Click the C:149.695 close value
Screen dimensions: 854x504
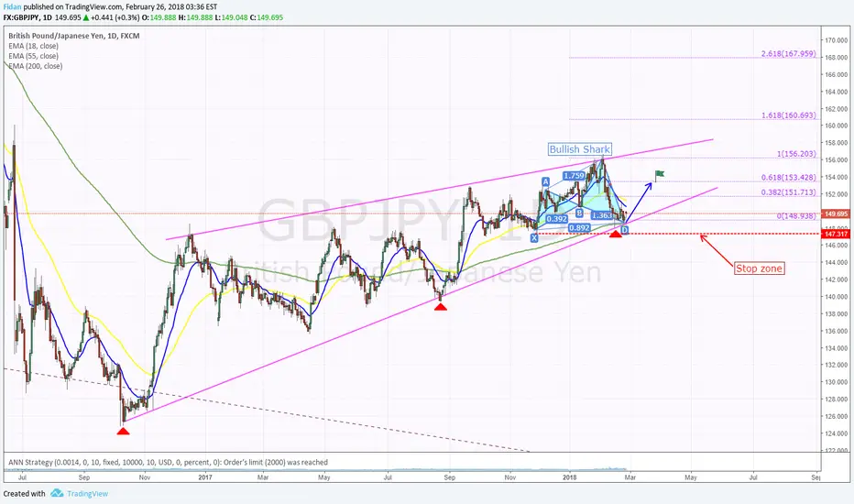(267, 17)
